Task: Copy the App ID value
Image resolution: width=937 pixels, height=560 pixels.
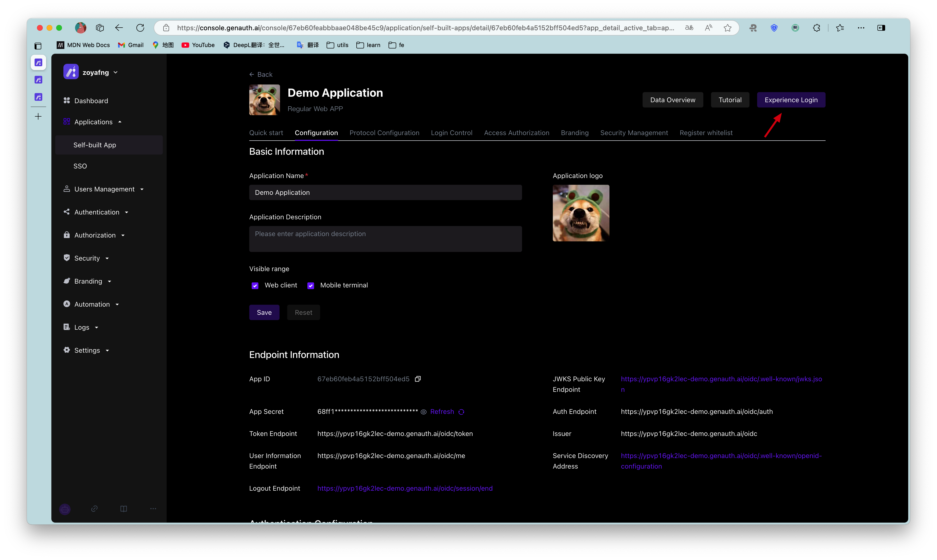Action: pyautogui.click(x=417, y=379)
